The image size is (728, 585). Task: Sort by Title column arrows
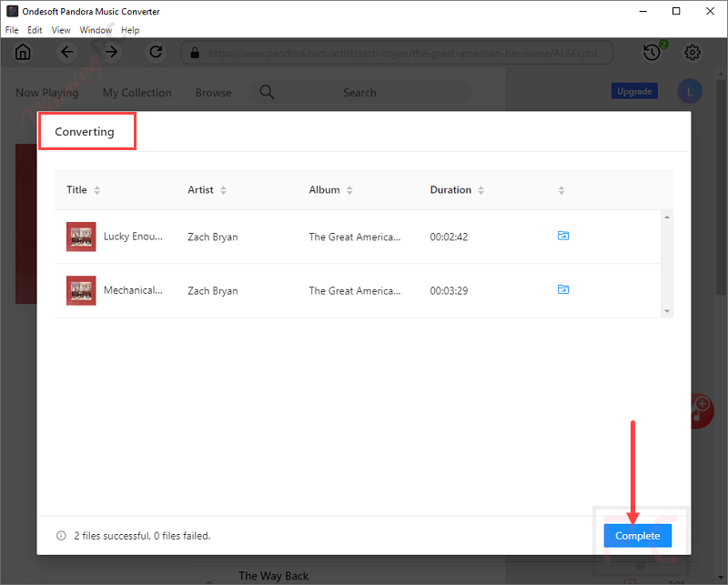[x=97, y=190]
